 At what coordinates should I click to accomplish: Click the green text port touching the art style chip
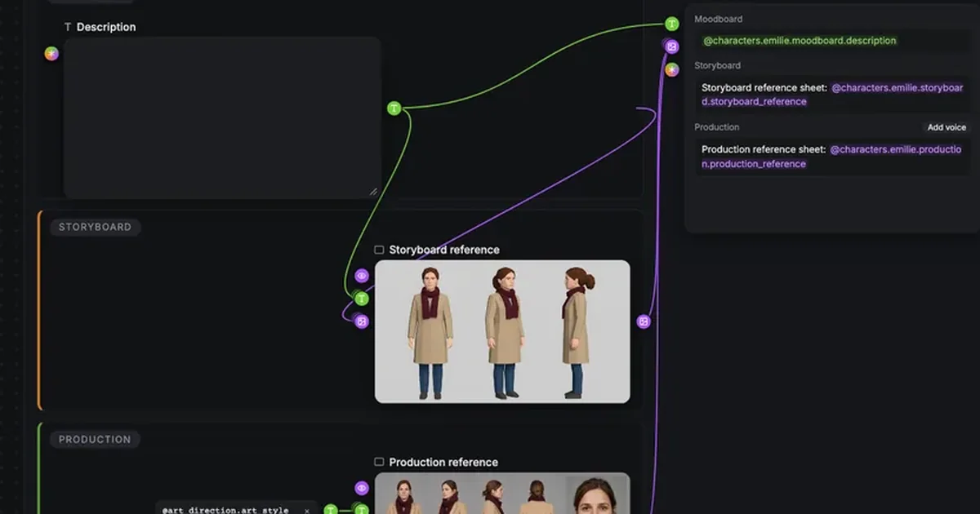pyautogui.click(x=331, y=510)
